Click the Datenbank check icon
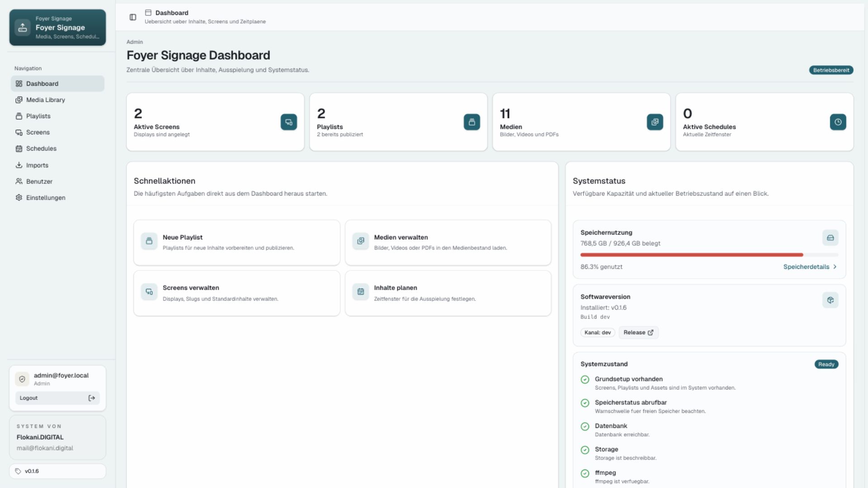The image size is (868, 488). point(585,427)
